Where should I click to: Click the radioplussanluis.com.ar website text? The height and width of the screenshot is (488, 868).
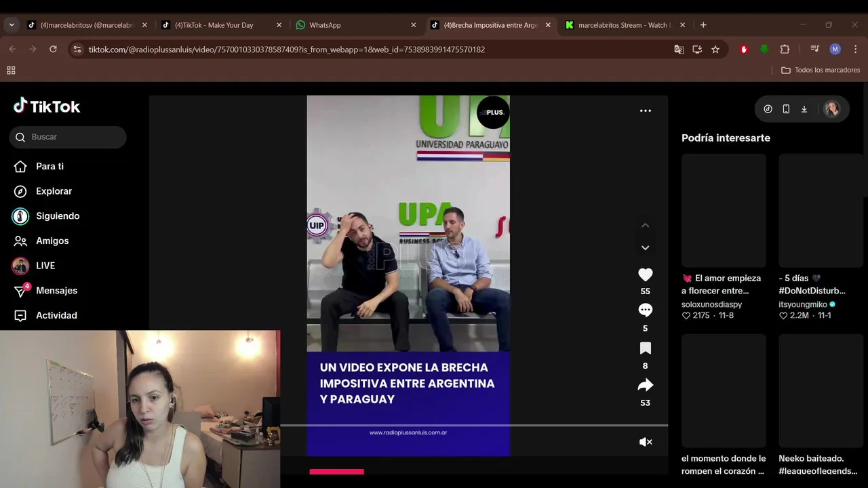[408, 432]
